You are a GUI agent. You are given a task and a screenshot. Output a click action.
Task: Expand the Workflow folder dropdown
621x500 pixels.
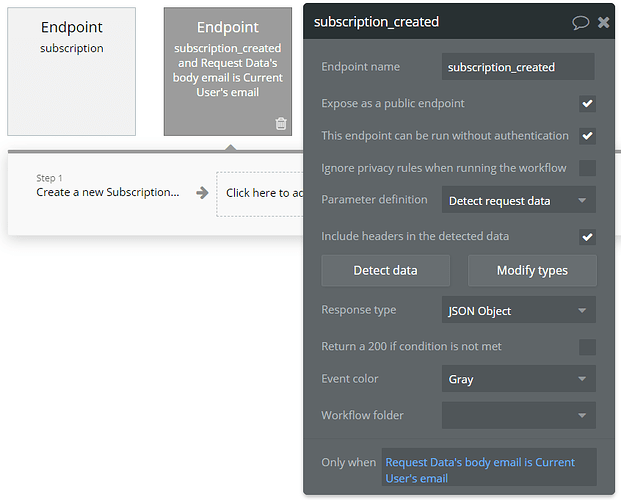[518, 415]
